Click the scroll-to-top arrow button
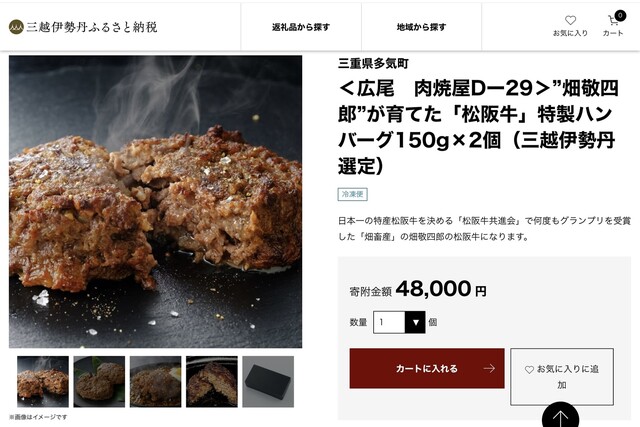Viewport: 640px width, 427px height. pos(560,416)
